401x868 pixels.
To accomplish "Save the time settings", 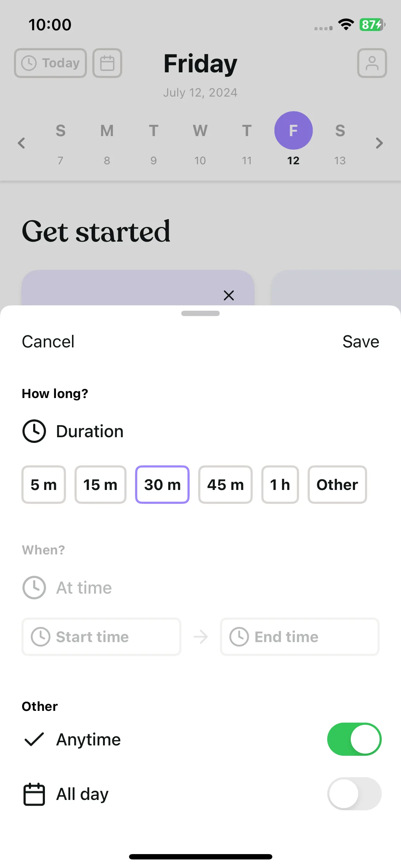I will tap(361, 342).
